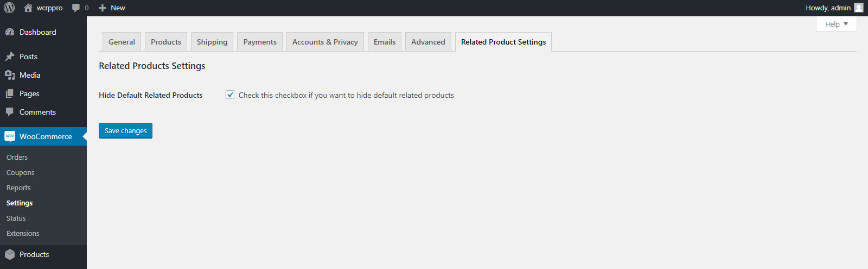Open the Emails settings tab

click(x=385, y=42)
